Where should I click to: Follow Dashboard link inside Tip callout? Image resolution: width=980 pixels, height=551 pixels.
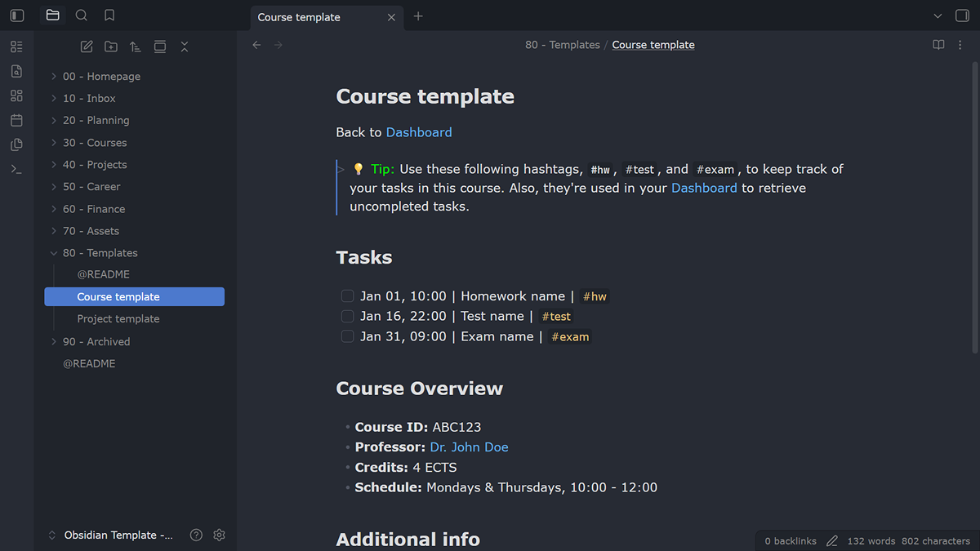tap(704, 188)
